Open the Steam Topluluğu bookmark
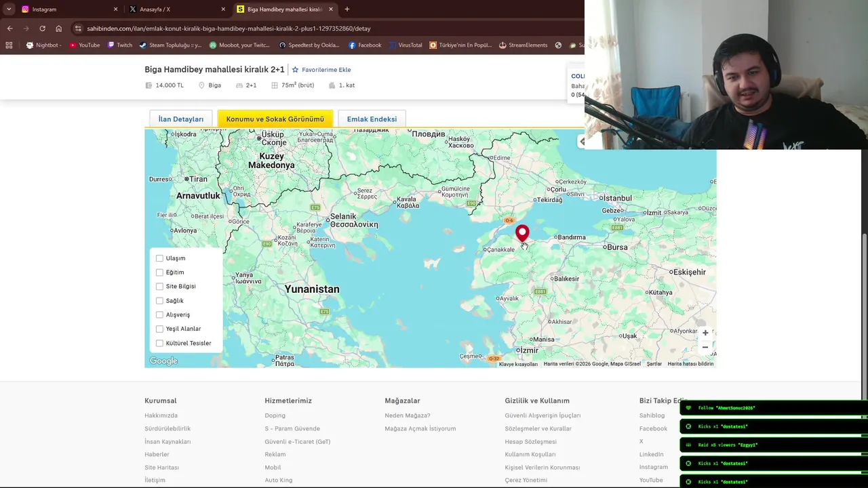Screen dimensions: 868x488 pos(170,45)
